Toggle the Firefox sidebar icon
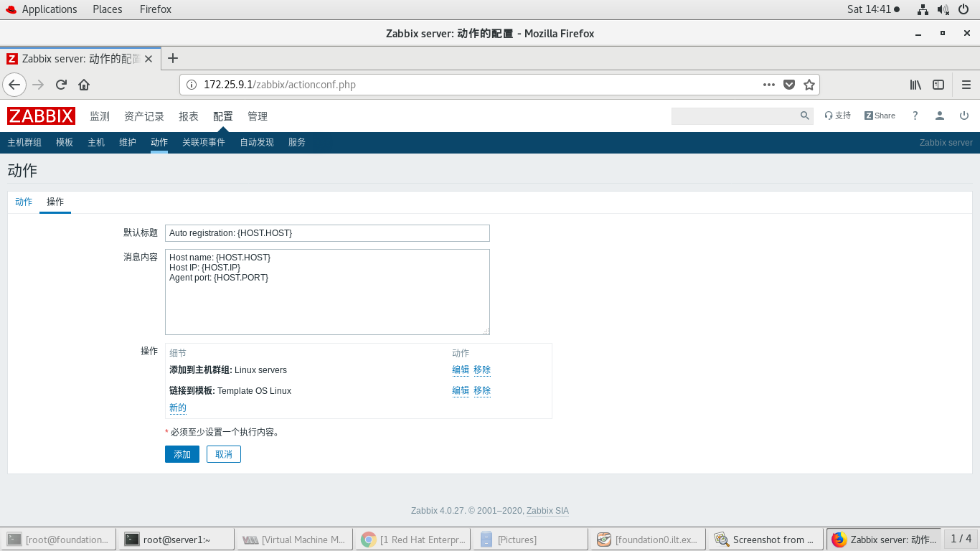This screenshot has height=551, width=980. point(938,84)
